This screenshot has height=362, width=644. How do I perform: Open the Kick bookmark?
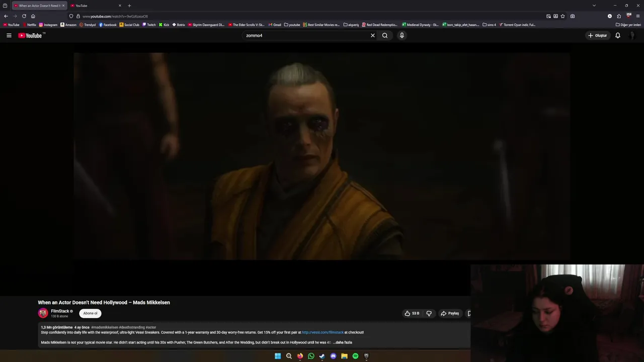pyautogui.click(x=164, y=25)
